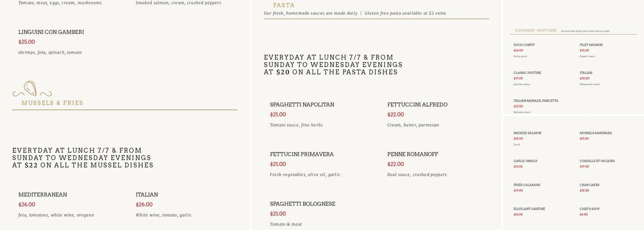The image size is (644, 230).
Task: Click the $21.00 price under Spaghetti Napolitan
Action: (x=278, y=115)
